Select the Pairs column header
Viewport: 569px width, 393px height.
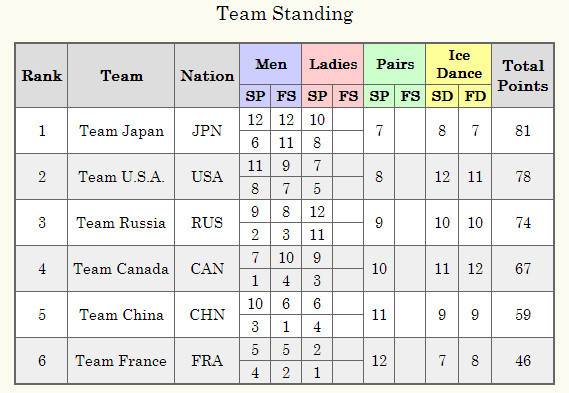click(395, 64)
